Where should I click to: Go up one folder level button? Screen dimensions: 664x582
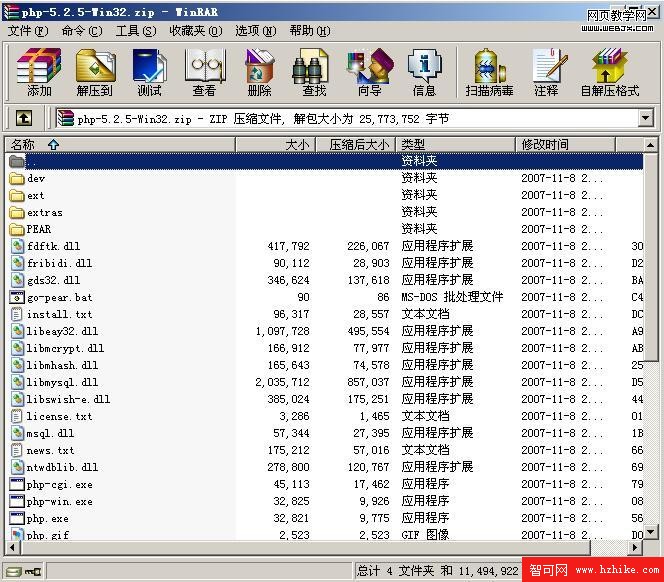[24, 118]
